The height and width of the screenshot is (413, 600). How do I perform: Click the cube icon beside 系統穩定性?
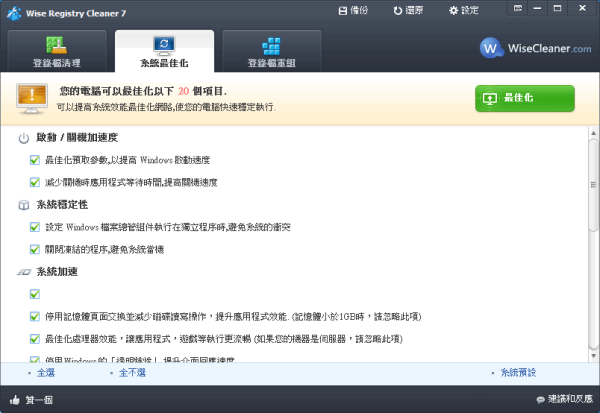[x=24, y=205]
